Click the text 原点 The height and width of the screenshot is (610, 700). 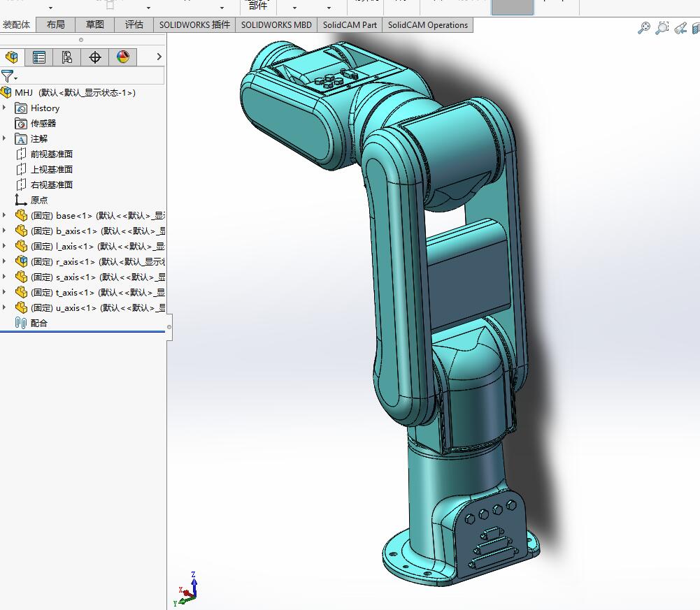click(39, 200)
